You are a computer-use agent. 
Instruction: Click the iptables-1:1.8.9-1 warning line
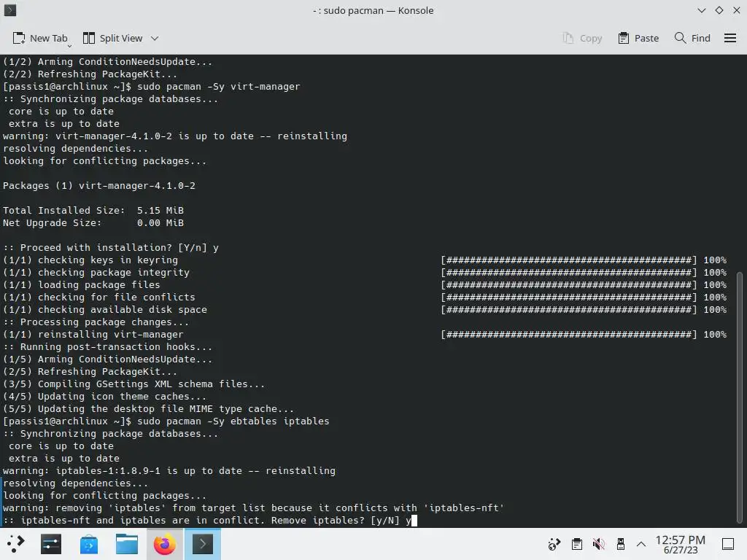coord(169,470)
